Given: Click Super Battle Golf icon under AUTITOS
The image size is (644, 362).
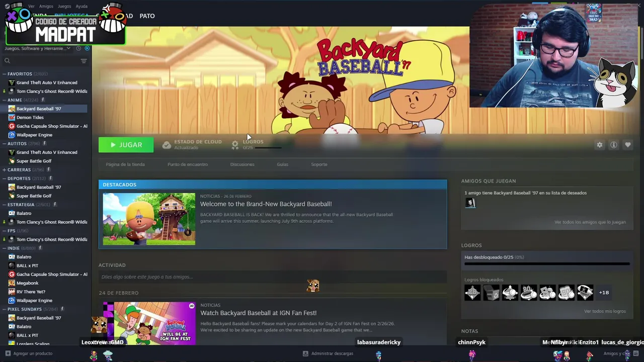Looking at the screenshot, I should (x=12, y=161).
